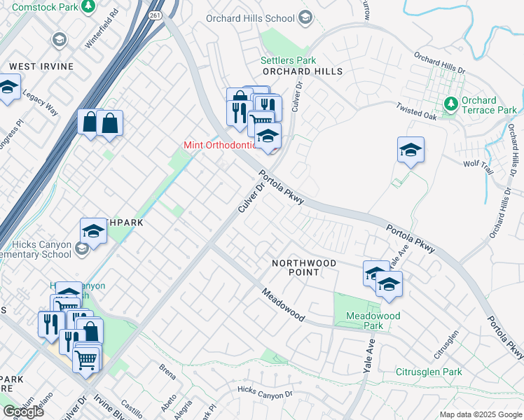Select the Orchard Hills School marker

click(305, 17)
